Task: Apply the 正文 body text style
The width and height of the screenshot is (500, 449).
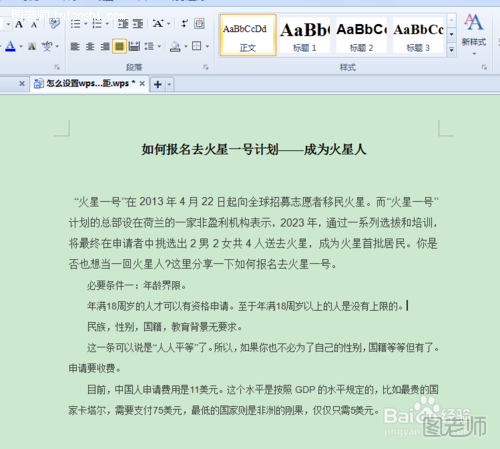Action: pyautogui.click(x=248, y=35)
